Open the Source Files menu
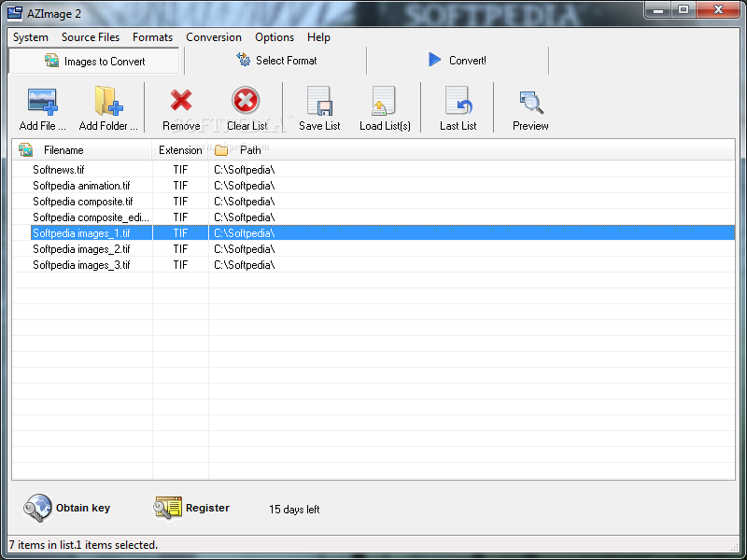 point(91,37)
